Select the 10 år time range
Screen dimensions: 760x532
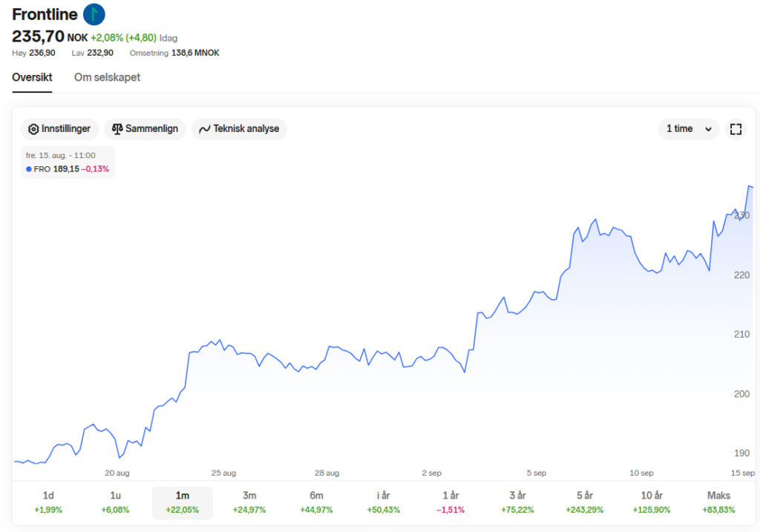coord(652,502)
